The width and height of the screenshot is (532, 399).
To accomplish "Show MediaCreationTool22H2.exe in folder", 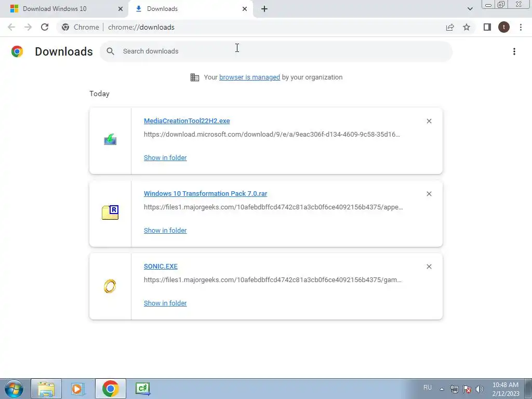I will pos(165,158).
